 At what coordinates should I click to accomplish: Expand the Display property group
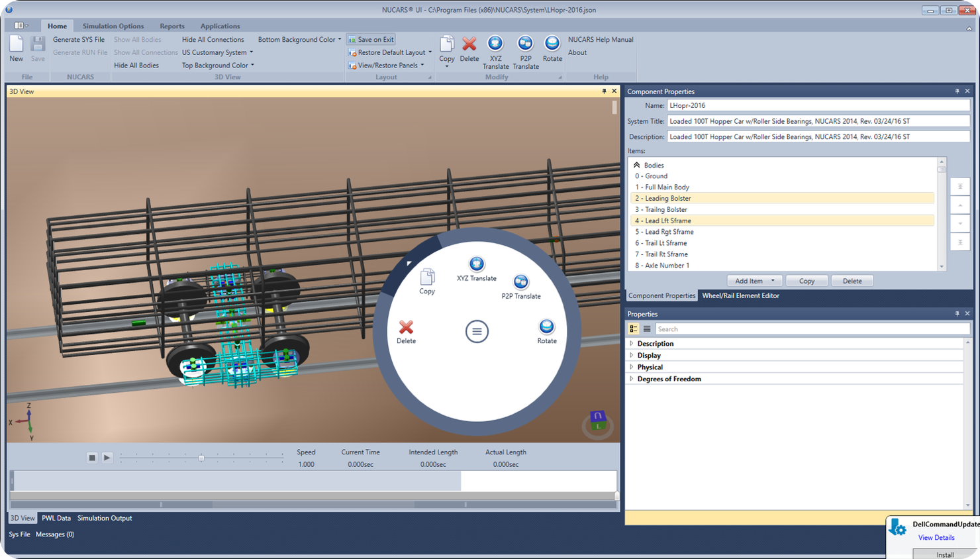(631, 356)
